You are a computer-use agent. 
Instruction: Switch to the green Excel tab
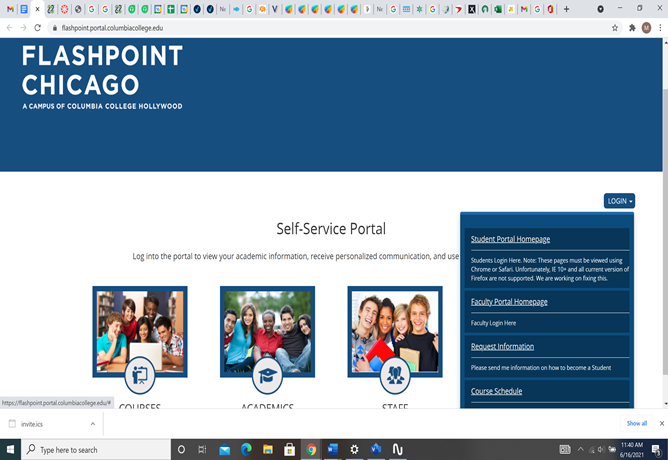(x=498, y=9)
